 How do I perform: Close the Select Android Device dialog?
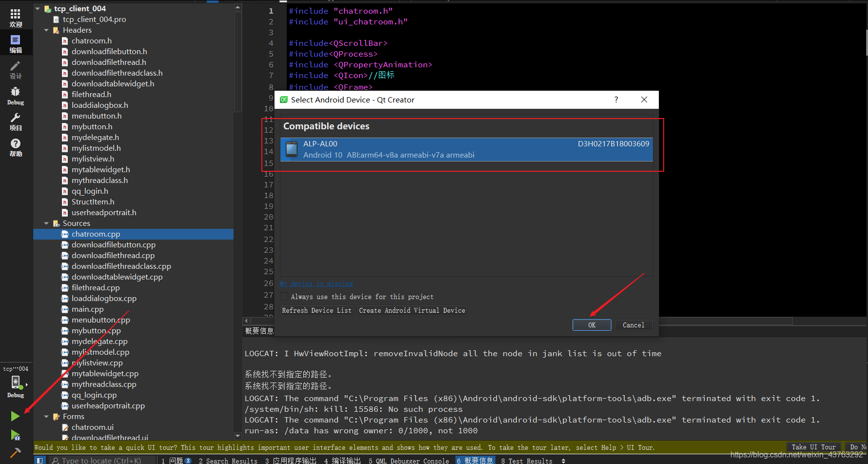644,100
